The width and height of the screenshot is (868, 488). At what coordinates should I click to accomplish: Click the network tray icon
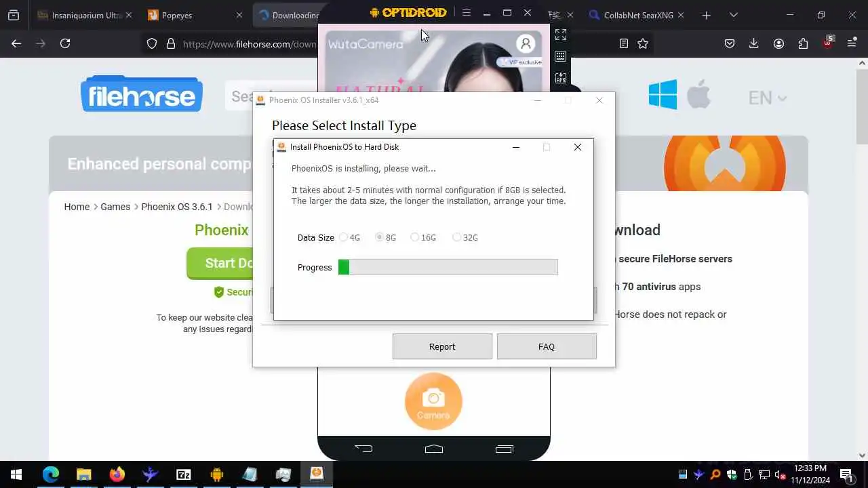764,474
